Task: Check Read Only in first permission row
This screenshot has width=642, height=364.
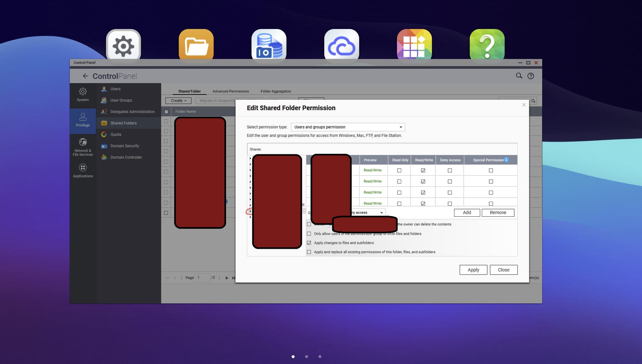Action: pos(399,170)
